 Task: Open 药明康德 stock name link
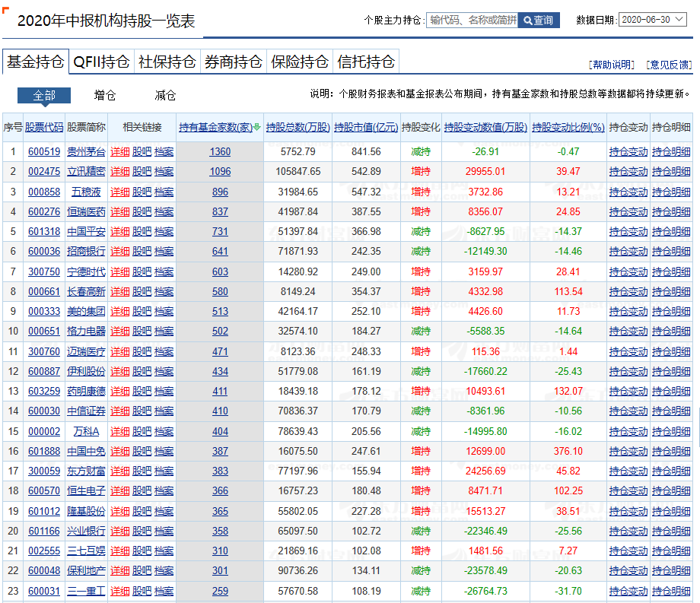pos(86,392)
